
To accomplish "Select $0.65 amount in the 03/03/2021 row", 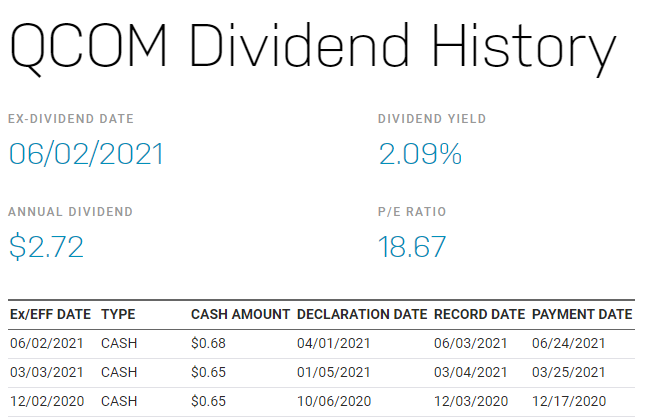I will (208, 372).
